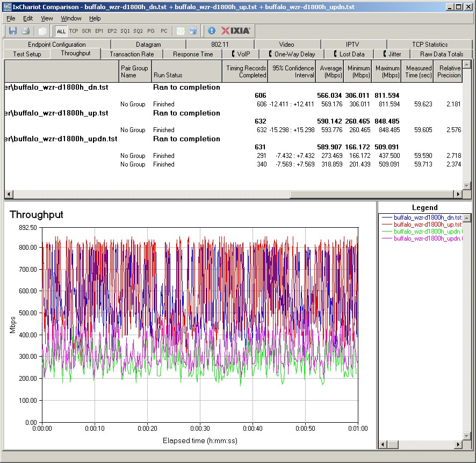
Task: Open the File menu
Action: pos(11,18)
